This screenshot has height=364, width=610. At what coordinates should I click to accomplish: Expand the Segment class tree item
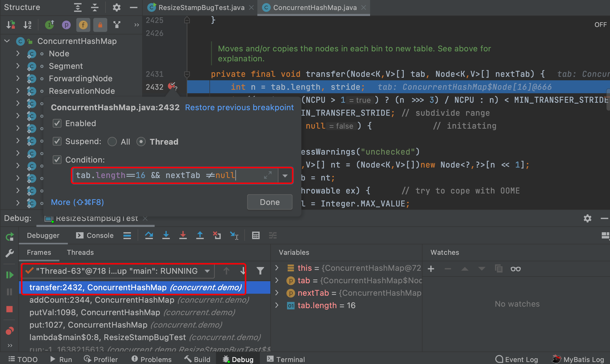coord(18,66)
